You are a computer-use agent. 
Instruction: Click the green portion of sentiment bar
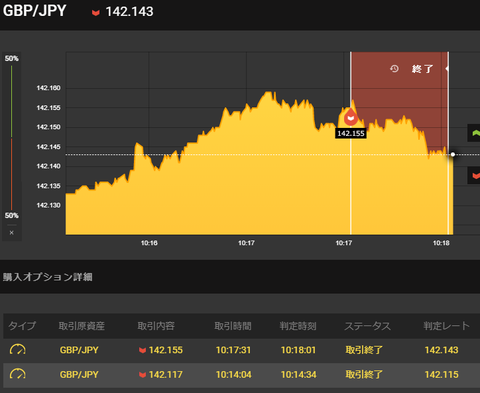pos(12,101)
